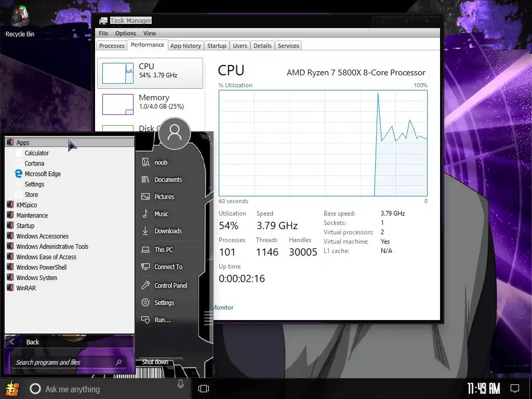Screen dimensions: 532x399
Task: Expand the Windows Accessories folder
Action: pyautogui.click(x=70, y=236)
